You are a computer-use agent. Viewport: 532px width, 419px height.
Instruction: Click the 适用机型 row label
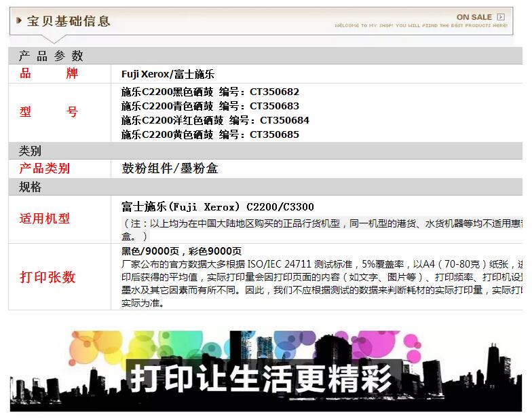tap(45, 219)
